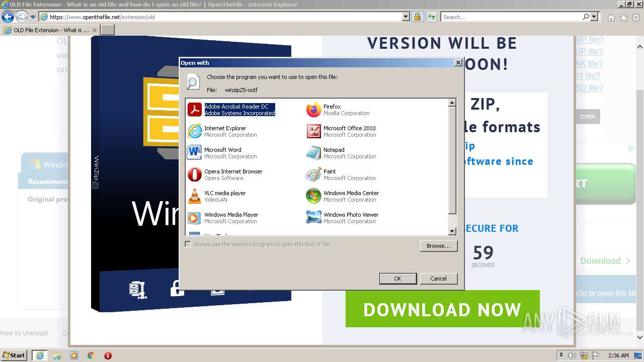The height and width of the screenshot is (362, 644).
Task: Open the Action Center flag tray icon
Action: (x=596, y=355)
